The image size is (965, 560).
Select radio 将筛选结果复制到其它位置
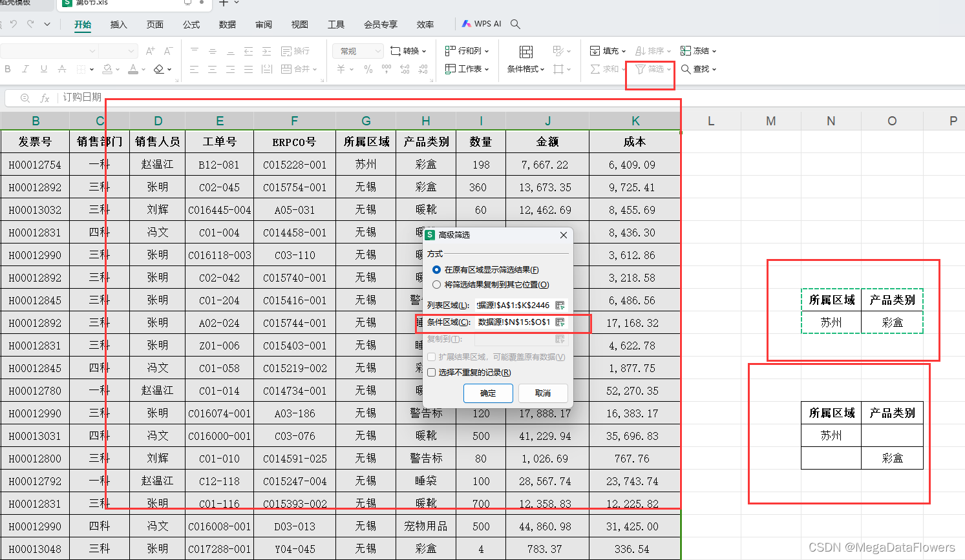[436, 285]
